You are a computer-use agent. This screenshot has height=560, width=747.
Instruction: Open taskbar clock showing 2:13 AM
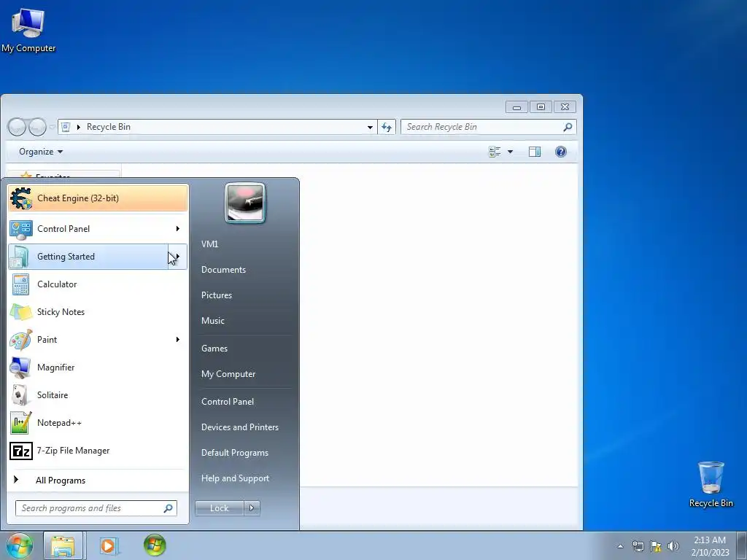click(710, 546)
